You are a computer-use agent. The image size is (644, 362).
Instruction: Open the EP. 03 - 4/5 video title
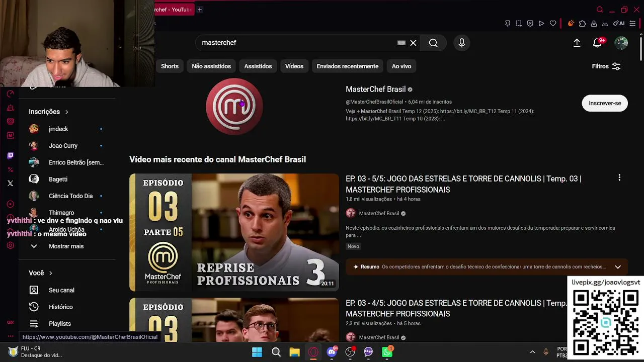[x=456, y=308]
